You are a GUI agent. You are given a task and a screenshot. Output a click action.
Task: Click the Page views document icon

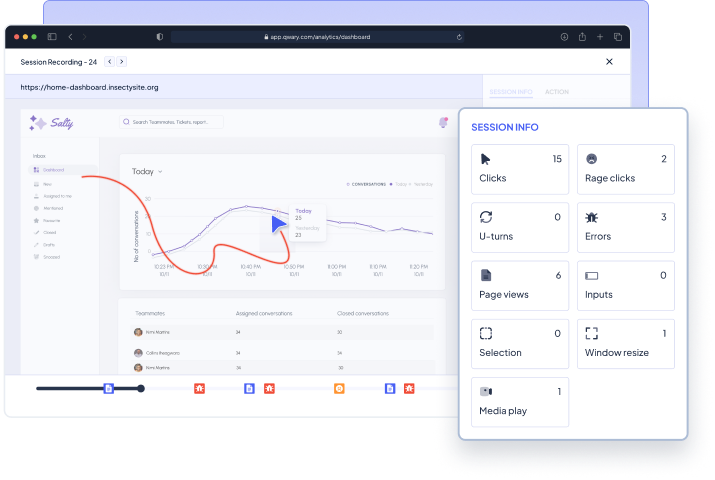pos(486,275)
